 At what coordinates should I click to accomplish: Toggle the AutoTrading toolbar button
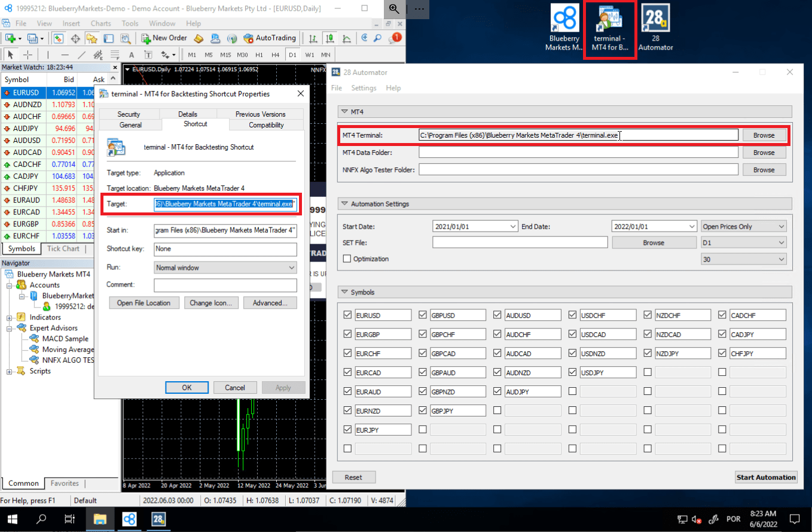tap(270, 38)
